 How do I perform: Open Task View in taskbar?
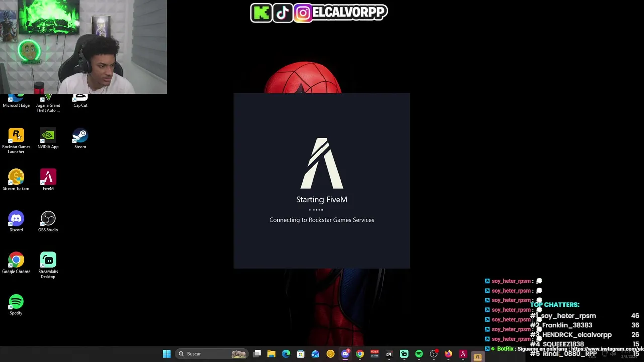tap(257, 354)
